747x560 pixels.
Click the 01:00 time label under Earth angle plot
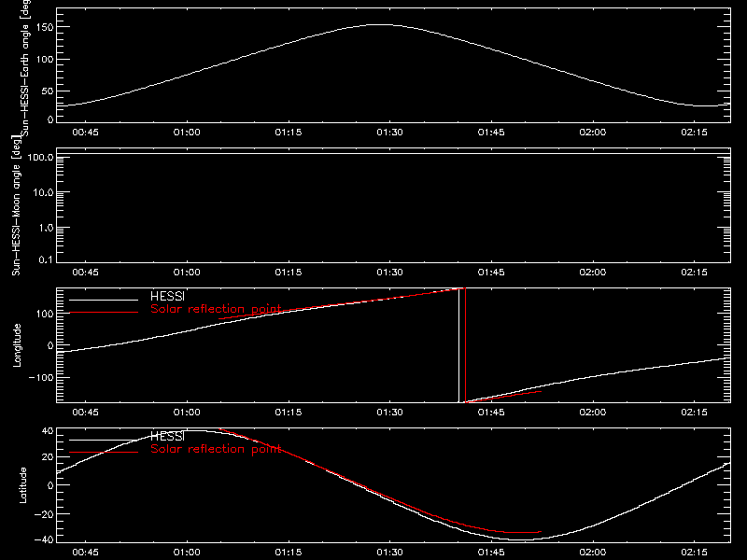click(187, 133)
